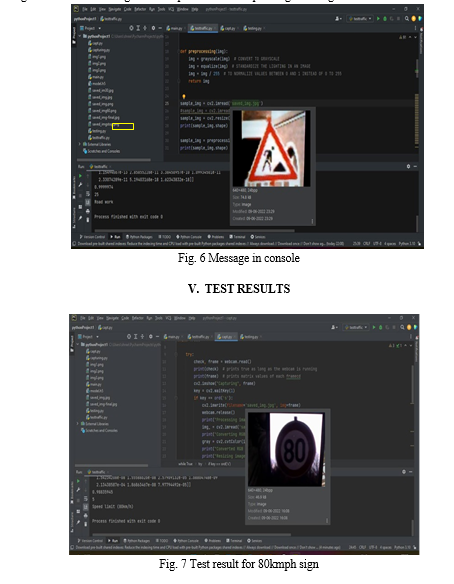Open Problems tool window in Fig. 7 bottom bar
Viewport: 454px width, 584px height.
coord(214,540)
